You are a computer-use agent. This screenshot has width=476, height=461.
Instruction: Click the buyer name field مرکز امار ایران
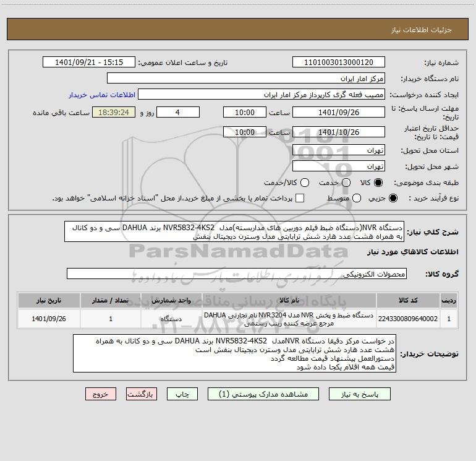point(246,79)
